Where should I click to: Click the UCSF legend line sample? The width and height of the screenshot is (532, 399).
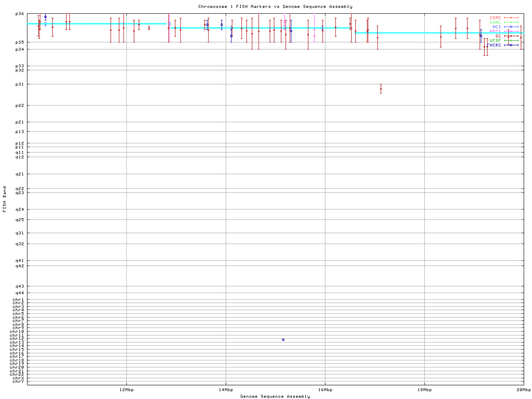tap(511, 41)
